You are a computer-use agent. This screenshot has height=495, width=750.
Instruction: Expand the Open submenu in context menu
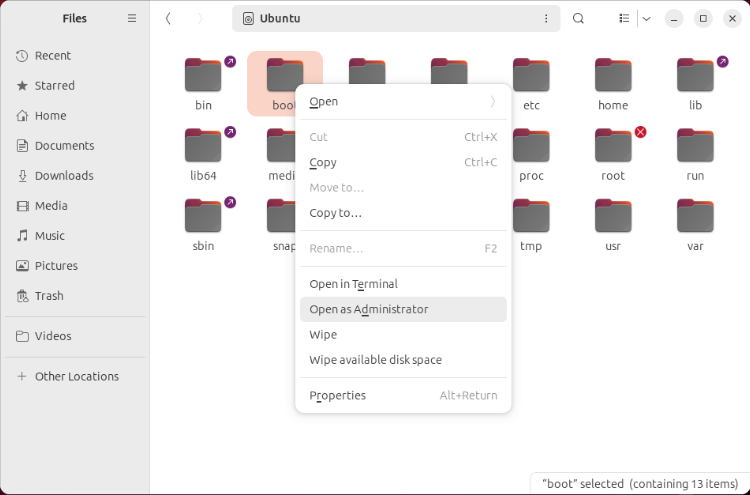click(x=403, y=101)
